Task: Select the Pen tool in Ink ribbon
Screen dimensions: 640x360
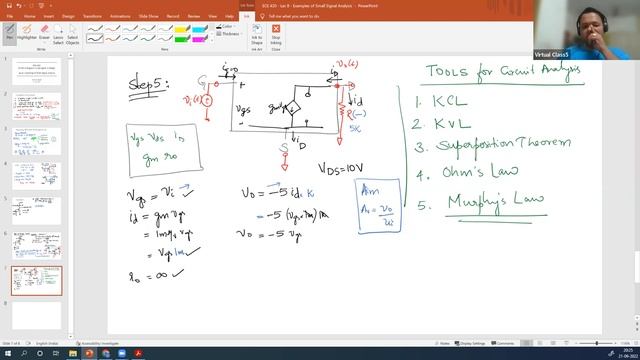Action: (x=9, y=33)
